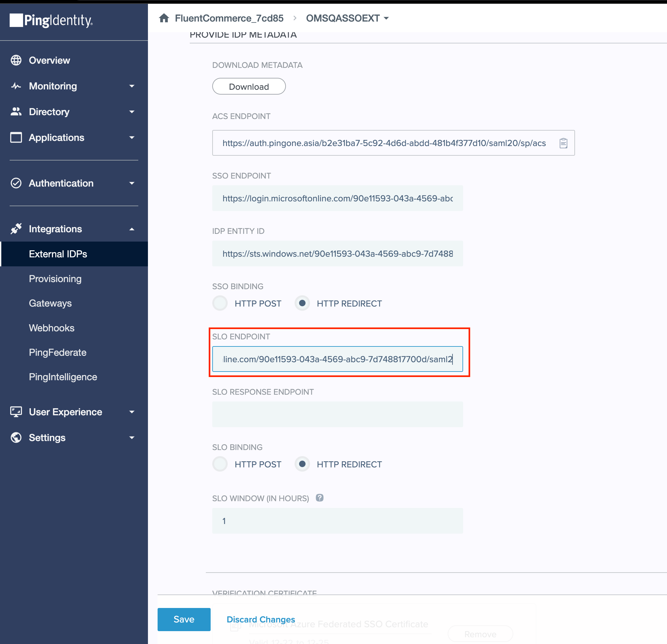Open Provisioning under Integrations
Image resolution: width=667 pixels, height=644 pixels.
[55, 279]
